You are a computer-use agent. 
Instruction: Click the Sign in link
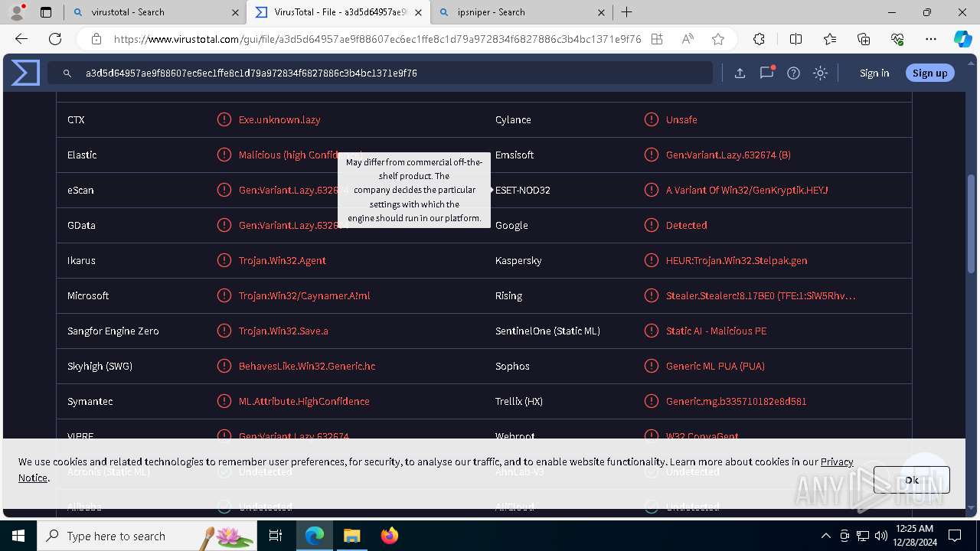[874, 73]
